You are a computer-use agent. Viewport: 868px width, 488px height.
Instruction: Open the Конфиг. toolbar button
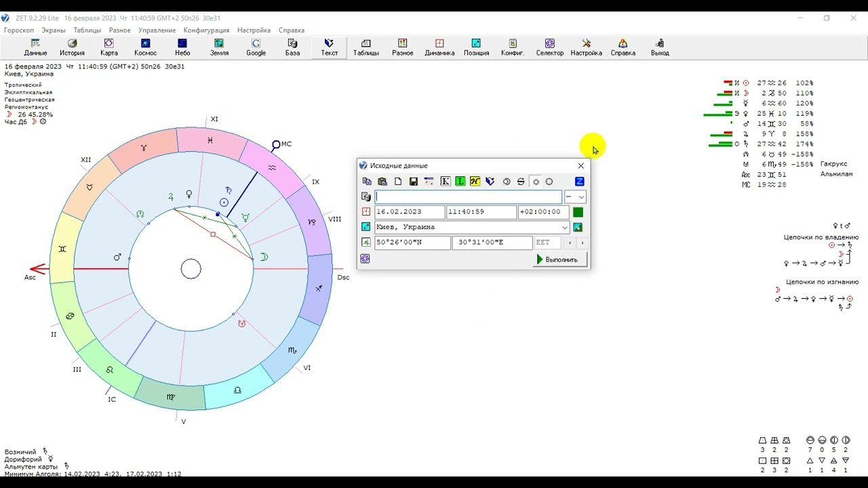click(513, 47)
